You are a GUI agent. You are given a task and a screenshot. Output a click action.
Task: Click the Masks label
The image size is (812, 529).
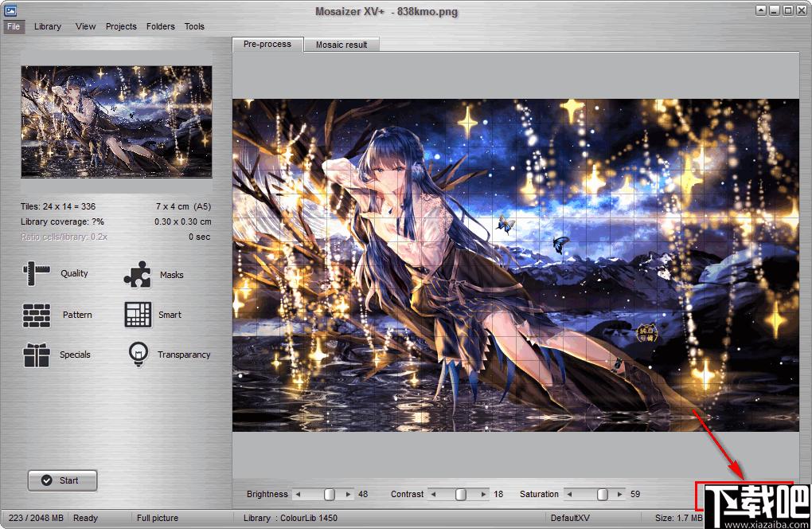[x=171, y=275]
